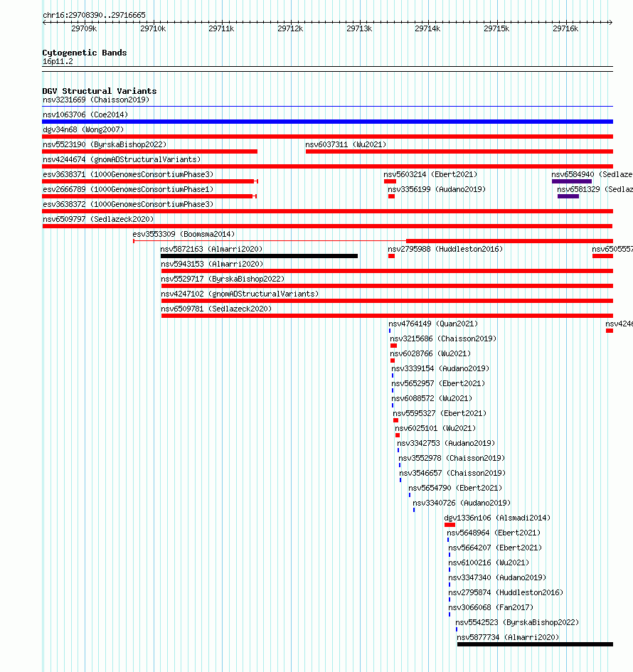Open nsv2795988 (Huddleston2016) label

445,249
